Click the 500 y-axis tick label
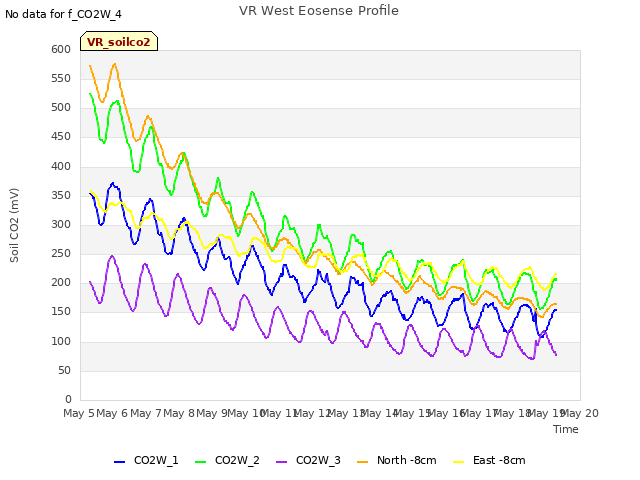640x480 pixels. click(x=61, y=108)
